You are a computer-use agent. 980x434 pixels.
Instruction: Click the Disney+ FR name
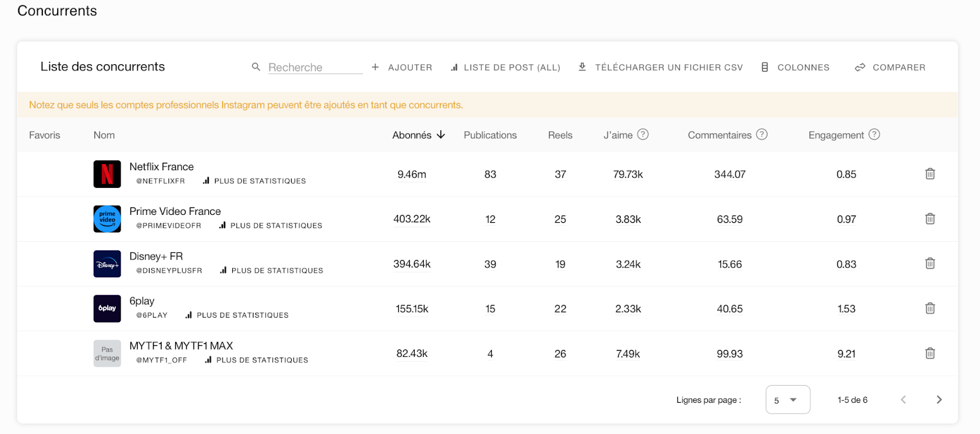click(156, 256)
